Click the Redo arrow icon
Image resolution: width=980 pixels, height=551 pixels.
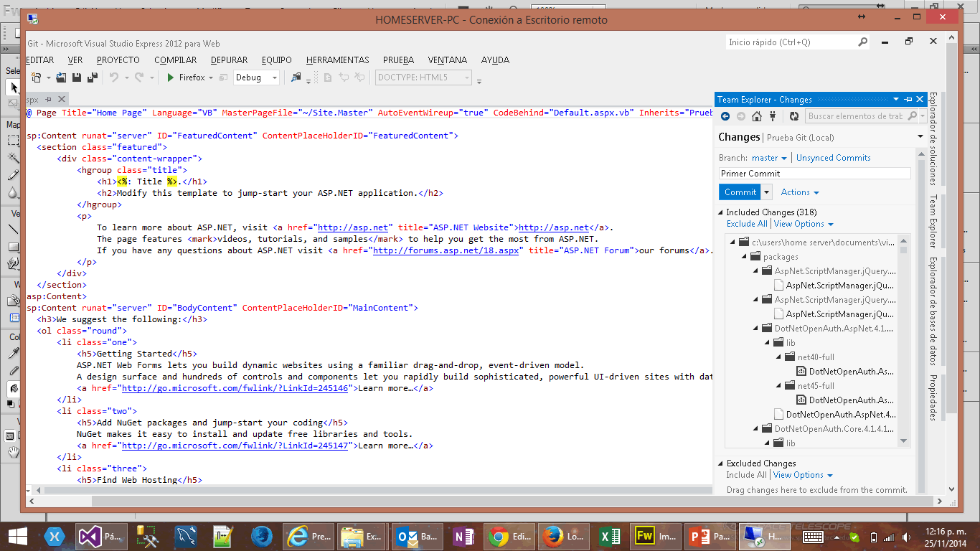139,77
